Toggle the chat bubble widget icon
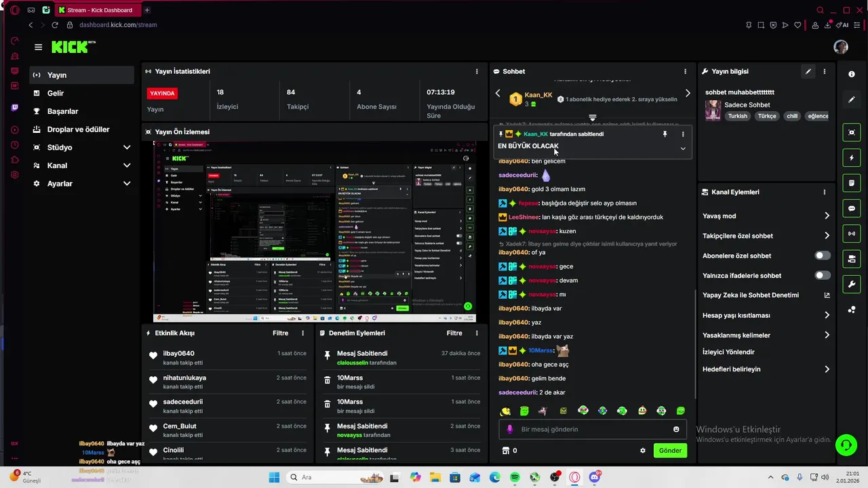This screenshot has height=488, width=868. click(x=852, y=209)
